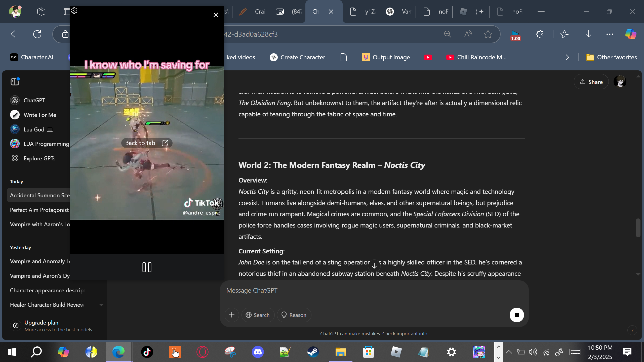Open browser Settings and more menu

(x=610, y=34)
